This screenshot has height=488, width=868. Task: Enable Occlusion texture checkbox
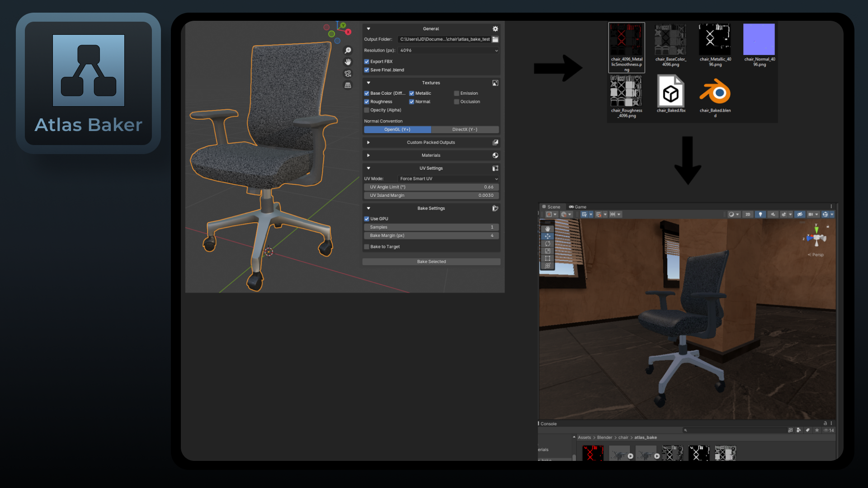tap(457, 102)
